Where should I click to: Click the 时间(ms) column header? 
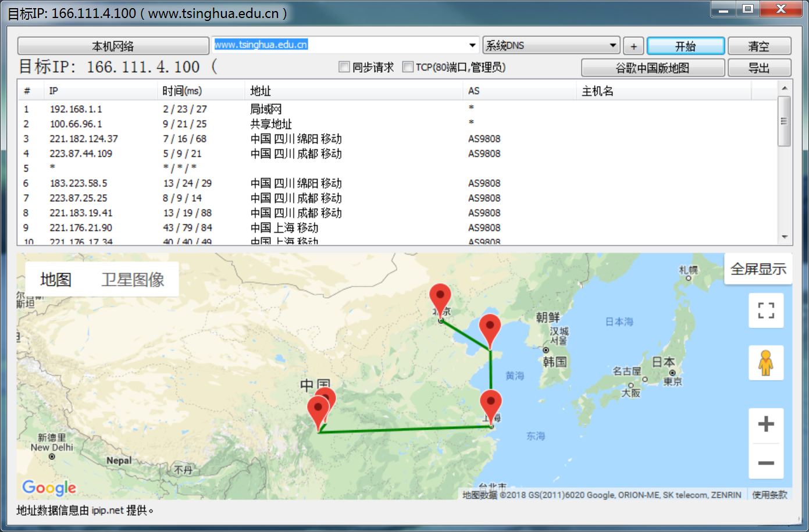click(x=201, y=91)
